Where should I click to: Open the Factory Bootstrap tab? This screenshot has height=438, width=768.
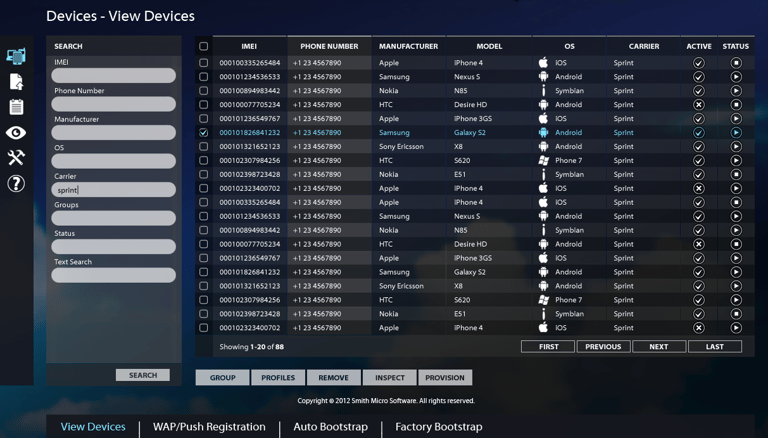[439, 427]
